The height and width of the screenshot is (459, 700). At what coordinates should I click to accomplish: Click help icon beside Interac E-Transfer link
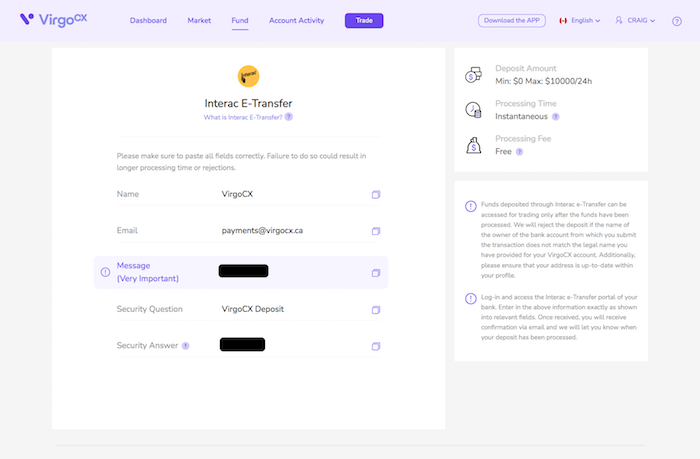point(289,117)
